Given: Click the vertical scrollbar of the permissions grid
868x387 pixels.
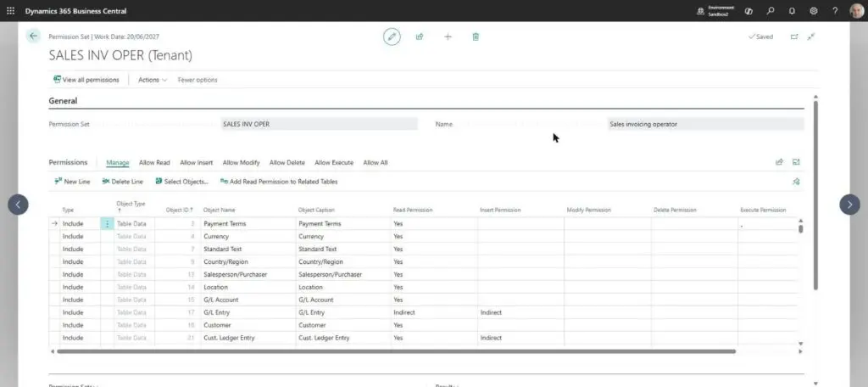Looking at the screenshot, I should click(800, 228).
